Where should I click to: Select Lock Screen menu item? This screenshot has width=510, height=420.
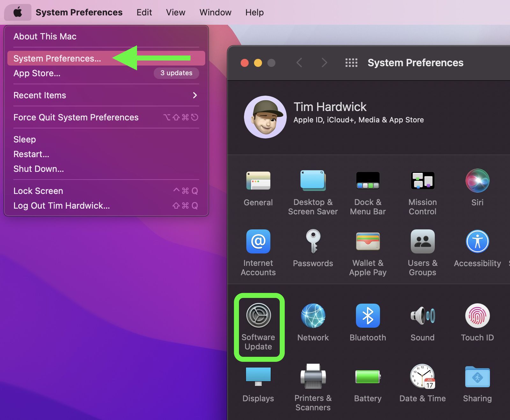click(x=106, y=191)
